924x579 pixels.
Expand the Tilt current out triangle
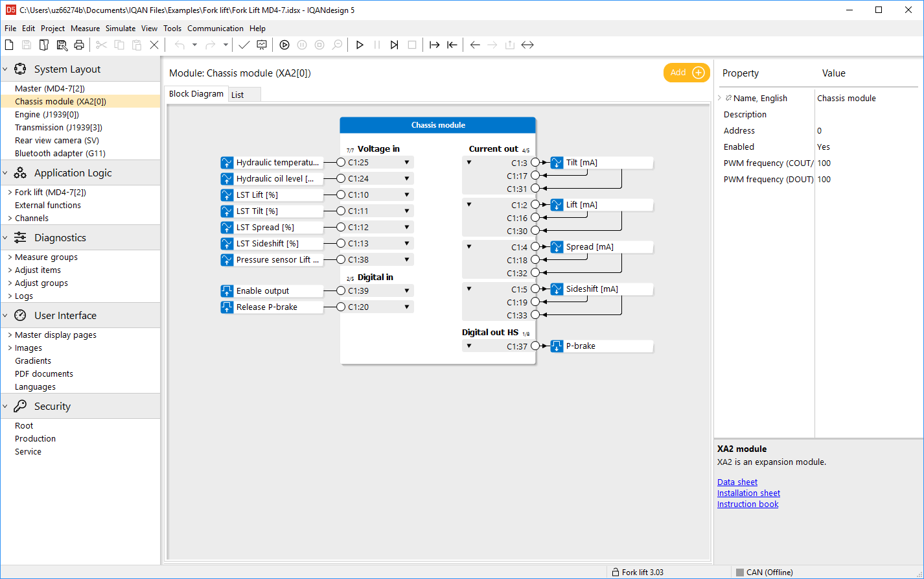click(469, 163)
